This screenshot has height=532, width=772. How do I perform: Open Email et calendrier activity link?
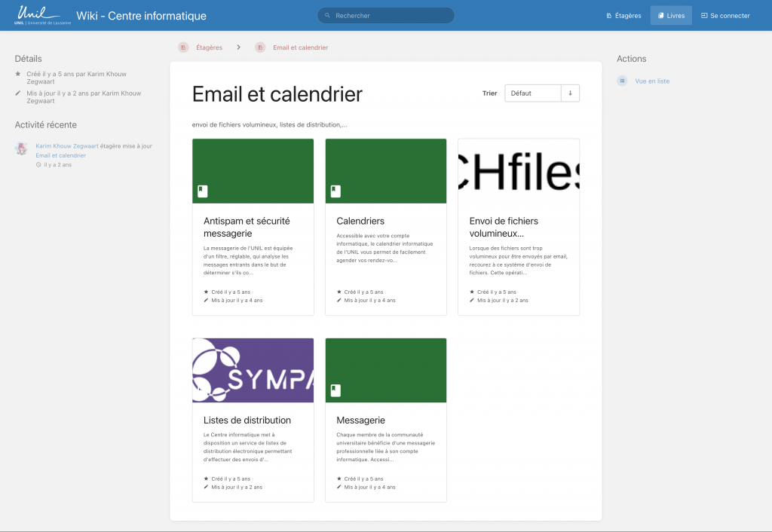tap(60, 155)
